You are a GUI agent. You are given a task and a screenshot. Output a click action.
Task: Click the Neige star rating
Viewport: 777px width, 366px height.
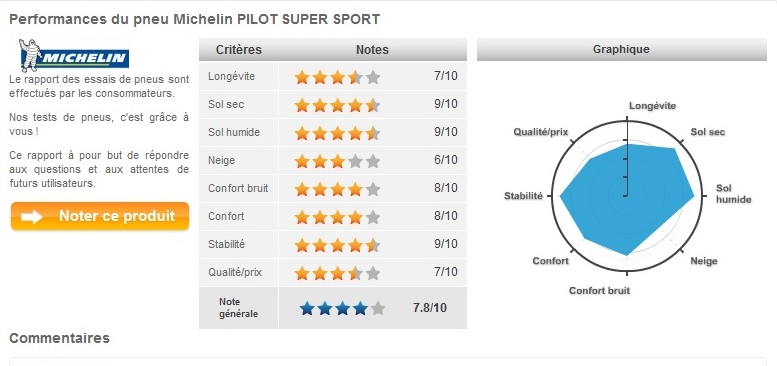[x=337, y=161]
